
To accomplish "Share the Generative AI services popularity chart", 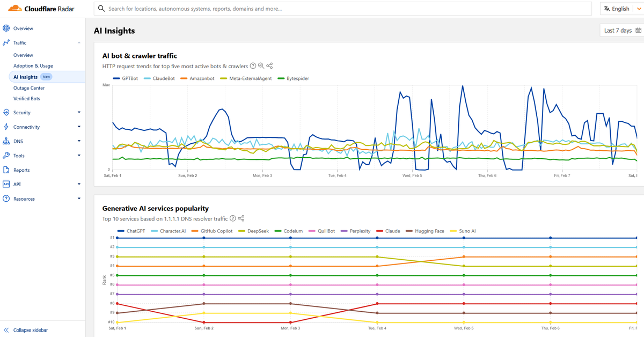I will [x=241, y=218].
